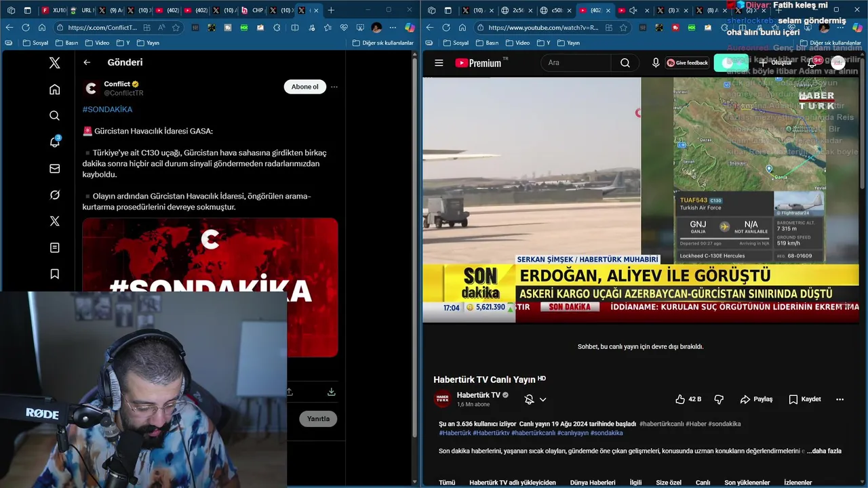The height and width of the screenshot is (488, 868).
Task: Select Son yüklenenler filter chip
Action: pyautogui.click(x=747, y=483)
